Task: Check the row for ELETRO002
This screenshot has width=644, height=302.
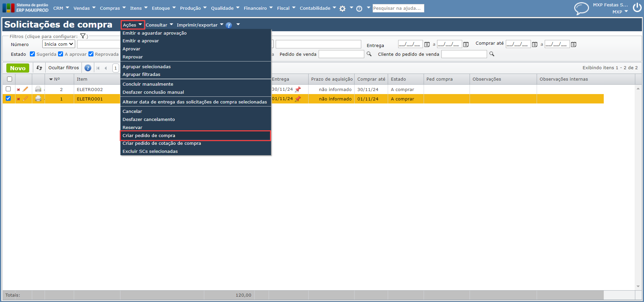Action: click(8, 89)
